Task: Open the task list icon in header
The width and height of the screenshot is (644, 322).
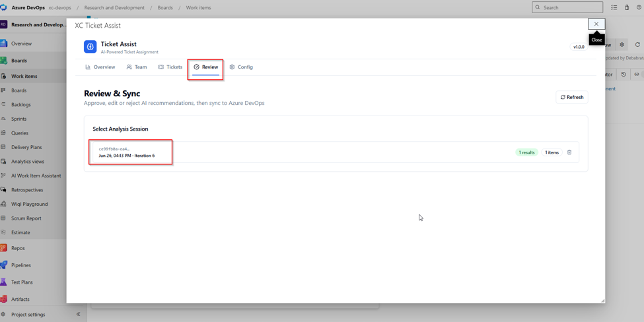Action: coord(614,7)
